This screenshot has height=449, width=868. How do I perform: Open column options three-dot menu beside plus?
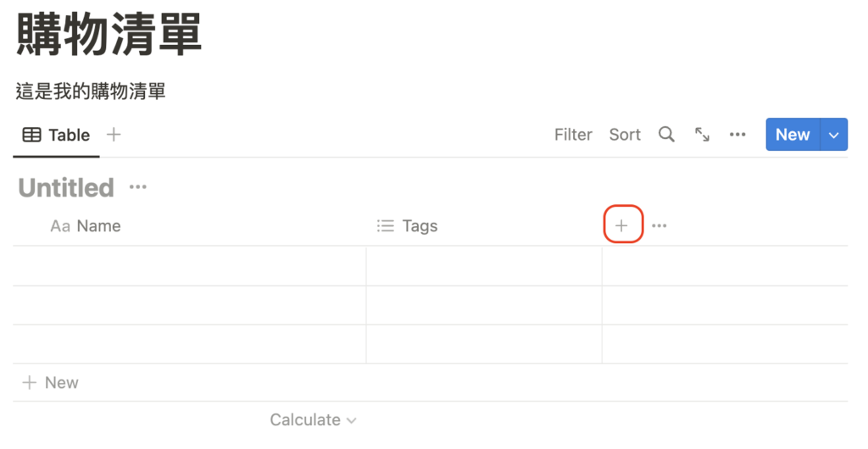(659, 226)
